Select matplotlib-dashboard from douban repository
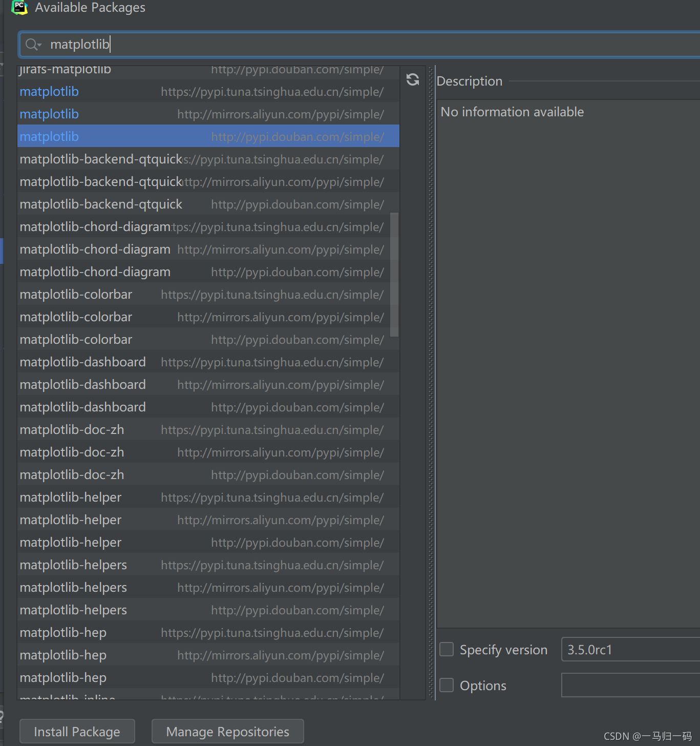The height and width of the screenshot is (746, 700). tap(208, 407)
